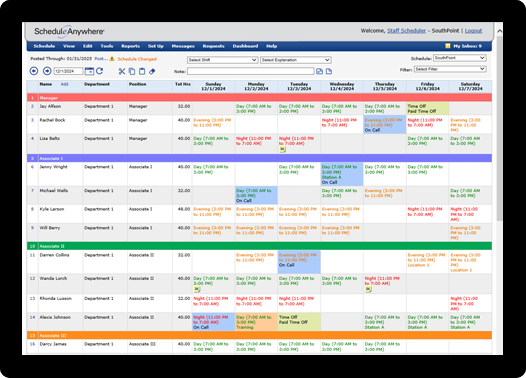Open the Select Explanation dropdown
Image resolution: width=526 pixels, height=378 pixels.
[296, 60]
